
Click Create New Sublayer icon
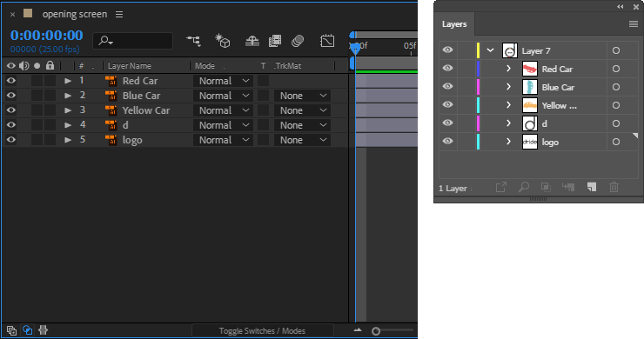point(568,188)
